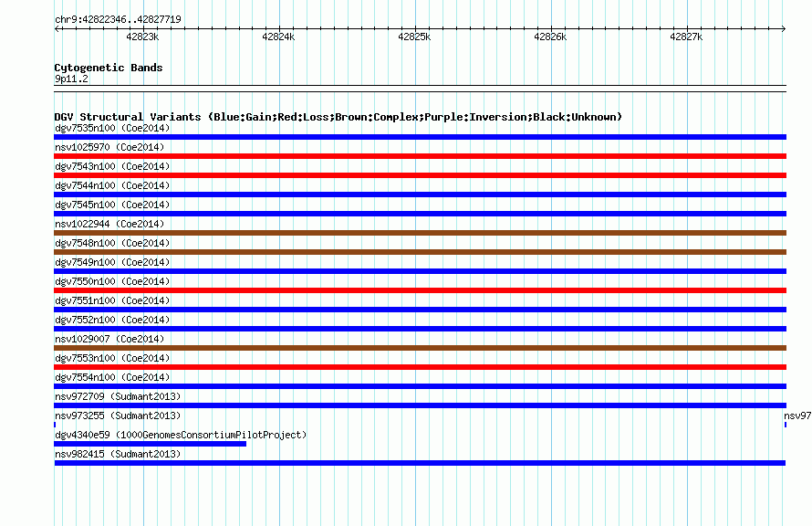Click the blue bar under dgv7552n100

[x=420, y=329]
